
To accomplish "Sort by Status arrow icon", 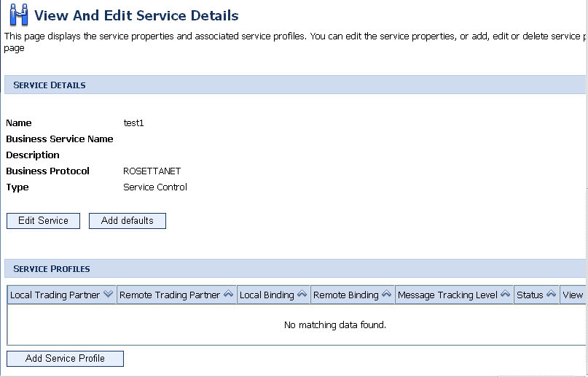I will click(x=551, y=294).
